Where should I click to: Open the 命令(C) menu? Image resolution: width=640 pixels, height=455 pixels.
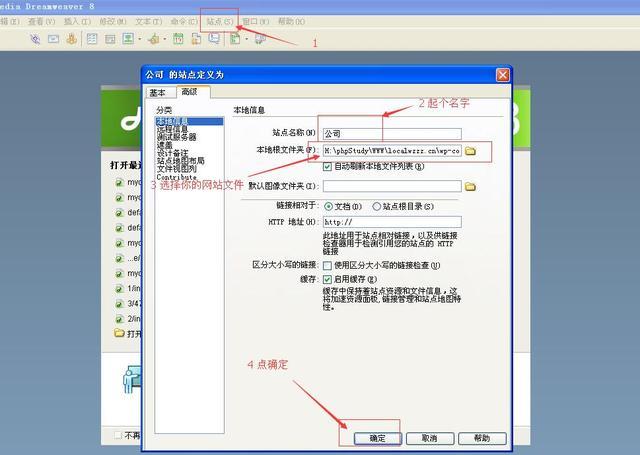(184, 21)
